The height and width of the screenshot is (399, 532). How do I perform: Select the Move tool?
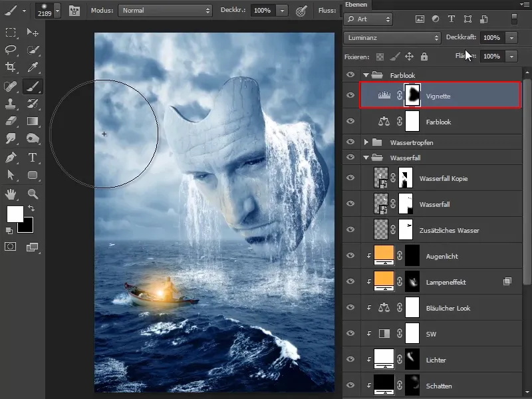(x=33, y=32)
